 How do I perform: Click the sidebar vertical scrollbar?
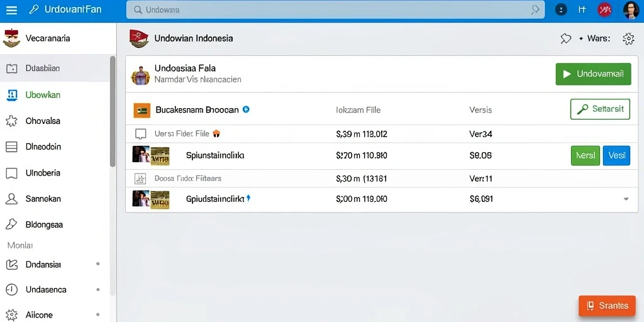coord(113,111)
